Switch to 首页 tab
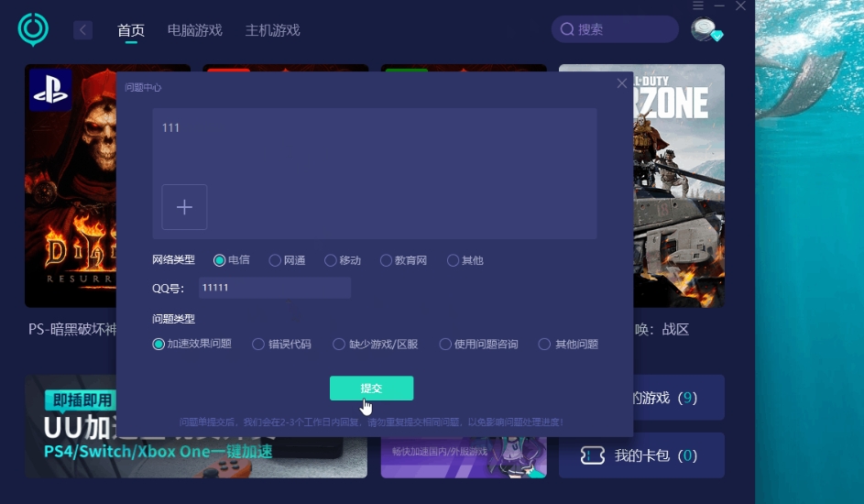The image size is (864, 504). (x=131, y=30)
